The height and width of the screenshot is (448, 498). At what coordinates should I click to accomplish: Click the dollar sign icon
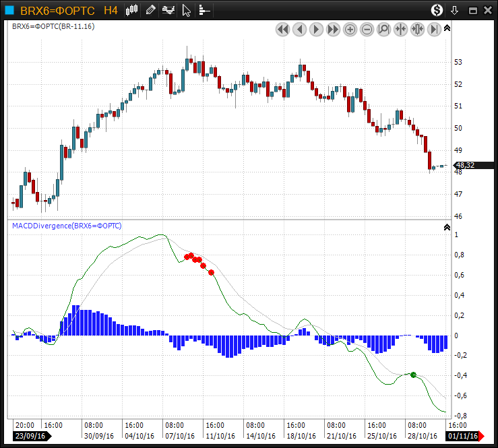[437, 10]
